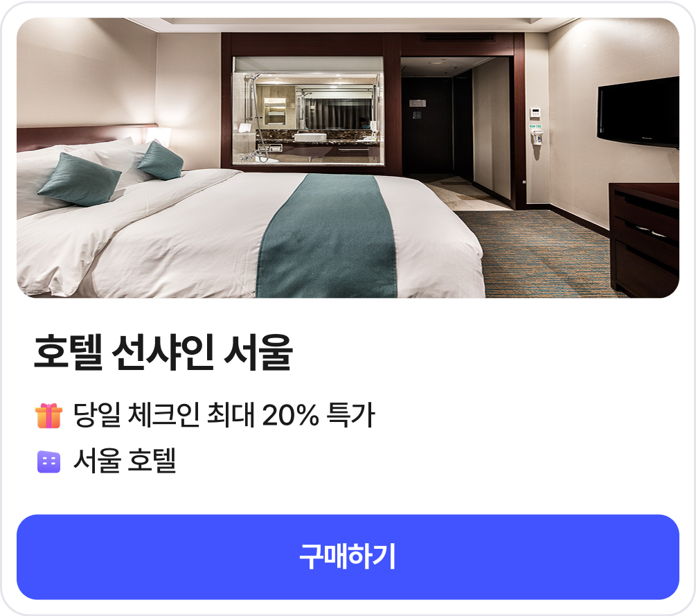Image resolution: width=696 pixels, height=616 pixels.
Task: Click the 서울 호텔 category label
Action: pos(125,461)
